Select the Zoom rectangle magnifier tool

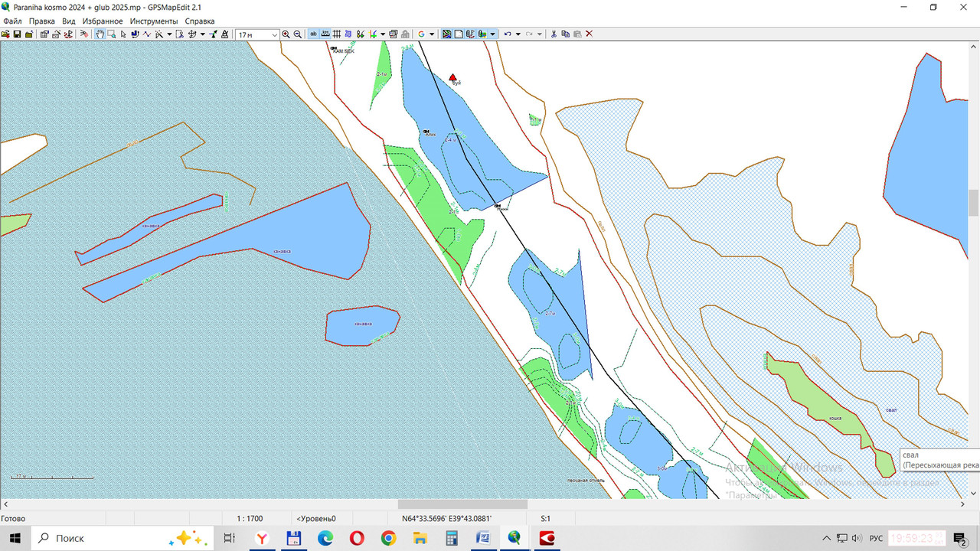coord(112,34)
